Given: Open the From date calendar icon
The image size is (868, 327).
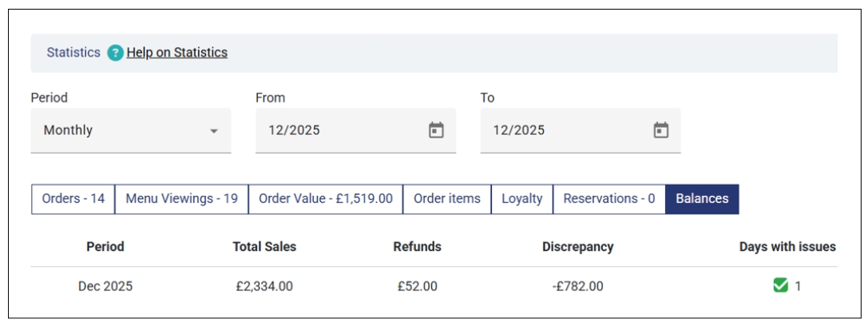Looking at the screenshot, I should pyautogui.click(x=436, y=130).
